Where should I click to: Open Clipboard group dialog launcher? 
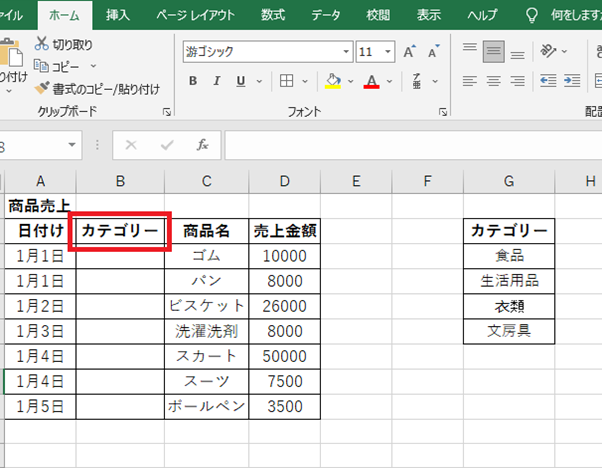167,112
